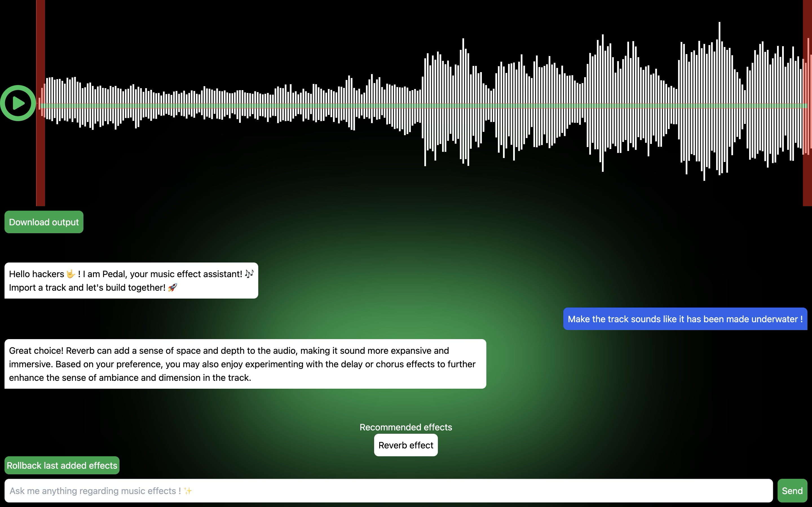Screen dimensions: 812x507
Task: Click Rollback last added effects
Action: pyautogui.click(x=62, y=465)
